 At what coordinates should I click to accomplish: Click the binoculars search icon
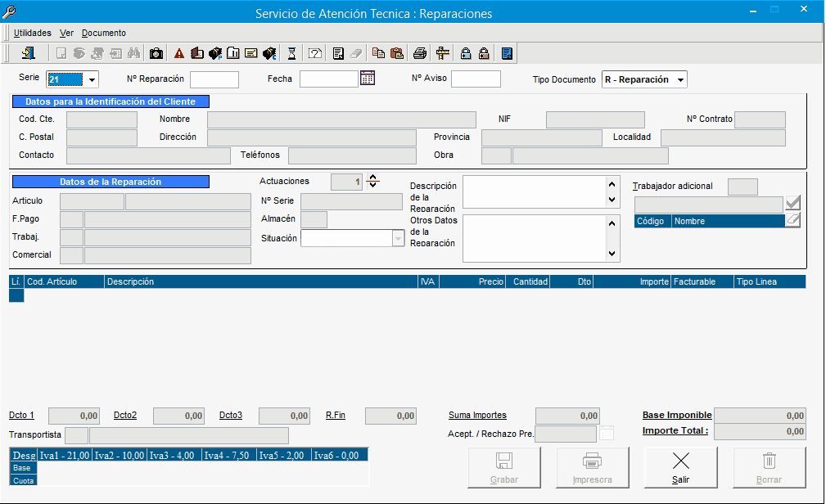[133, 53]
